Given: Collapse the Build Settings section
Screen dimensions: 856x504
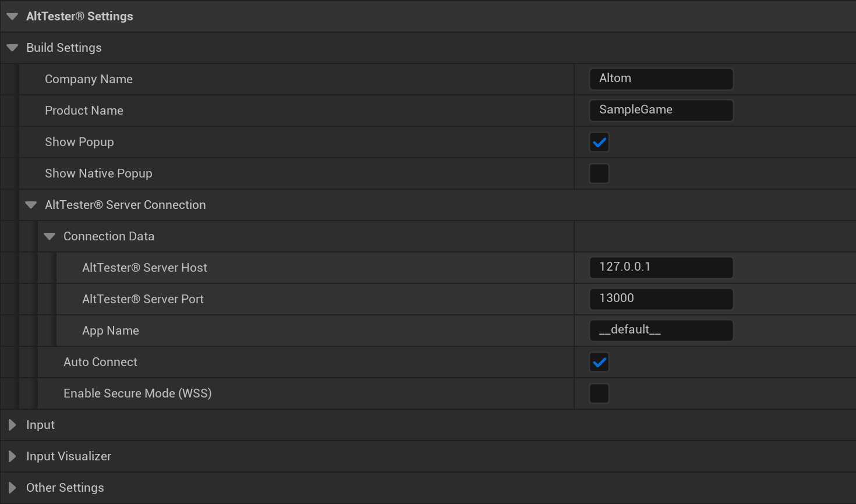Looking at the screenshot, I should coord(12,47).
